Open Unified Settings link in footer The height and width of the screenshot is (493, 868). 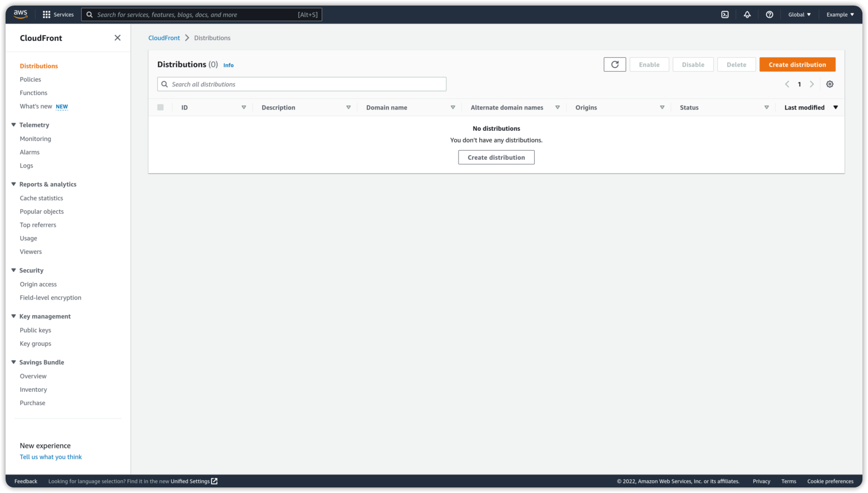click(190, 481)
